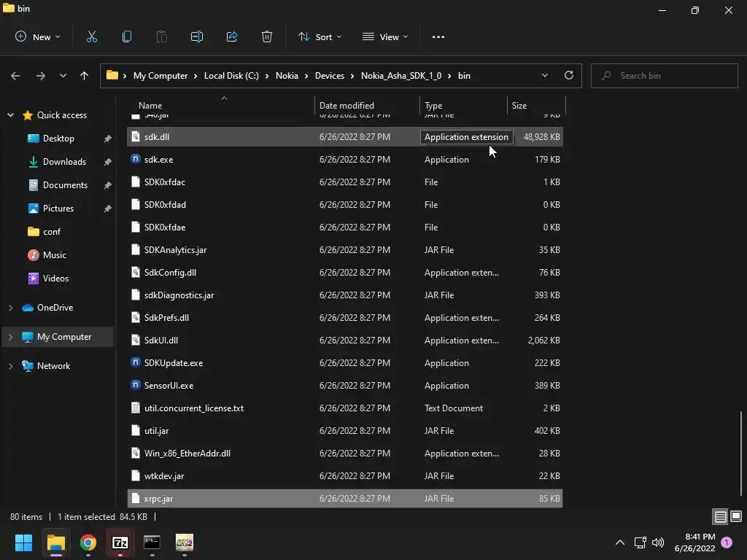Click the Copy icon in toolbar
The width and height of the screenshot is (747, 560).
(x=127, y=36)
